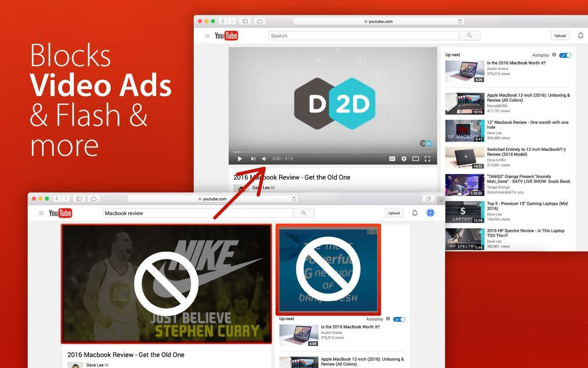
Task: Open notifications bell in lower YouTube window
Action: point(415,213)
